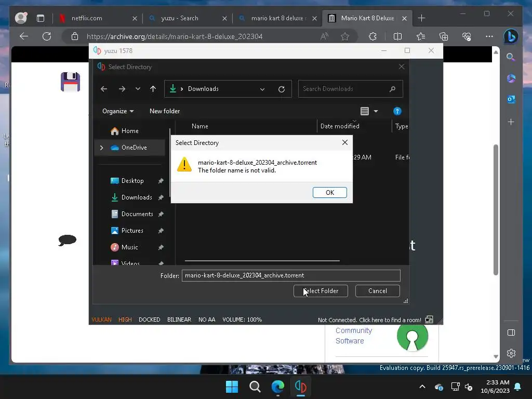Open the Edge favorites list icon
This screenshot has width=532, height=399.
(420, 36)
